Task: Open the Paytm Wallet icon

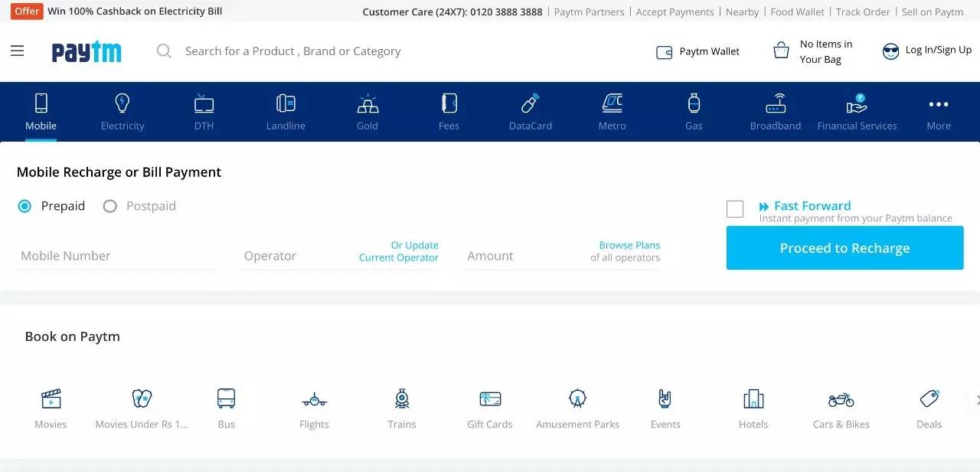Action: coord(664,52)
